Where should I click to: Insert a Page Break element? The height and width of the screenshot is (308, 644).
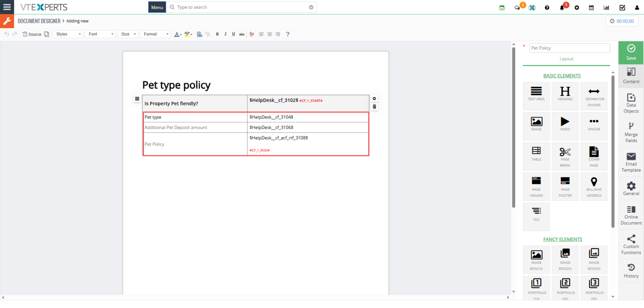click(565, 155)
